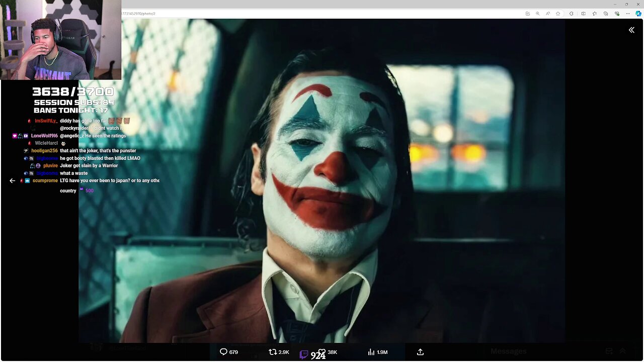
Task: Open the Collections icon in toolbar
Action: coord(606,14)
